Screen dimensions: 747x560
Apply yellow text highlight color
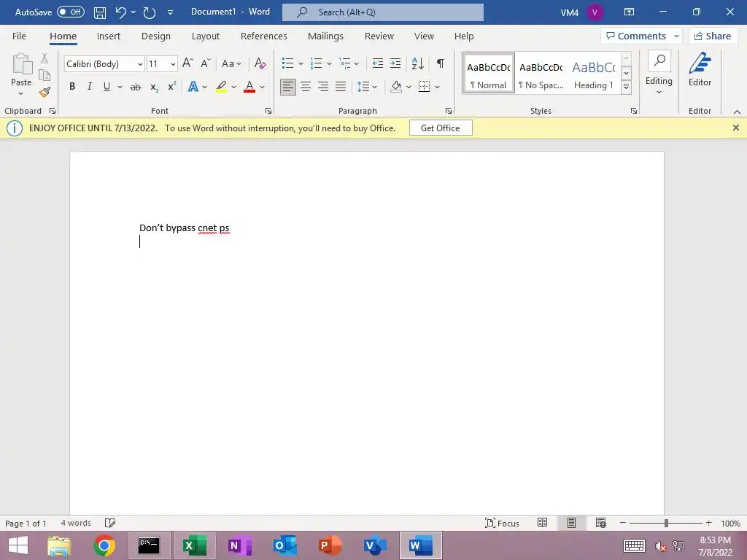click(221, 87)
